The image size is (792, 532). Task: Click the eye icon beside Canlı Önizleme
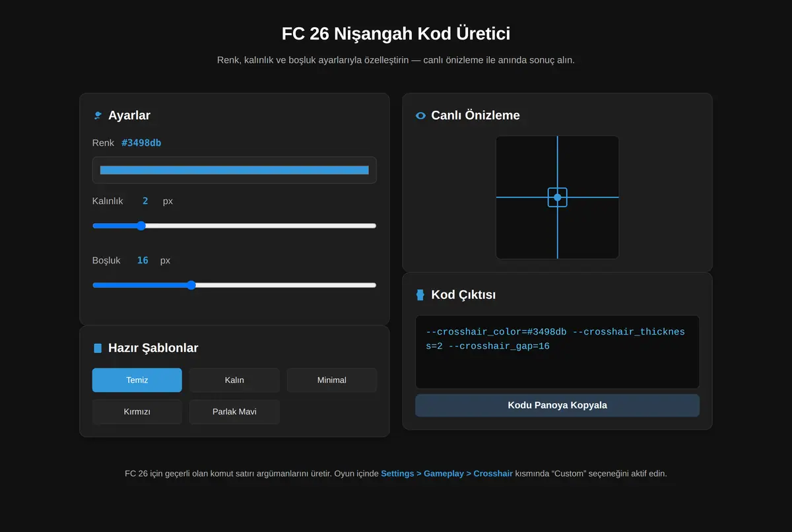pyautogui.click(x=420, y=116)
